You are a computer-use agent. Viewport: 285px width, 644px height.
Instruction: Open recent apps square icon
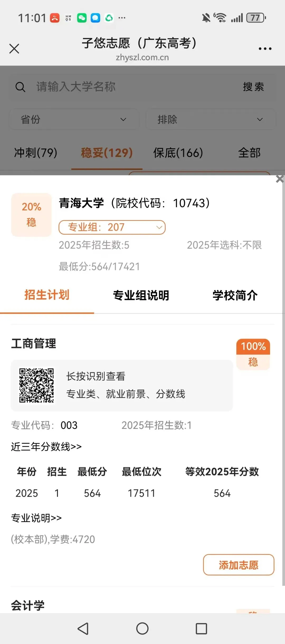(x=201, y=628)
